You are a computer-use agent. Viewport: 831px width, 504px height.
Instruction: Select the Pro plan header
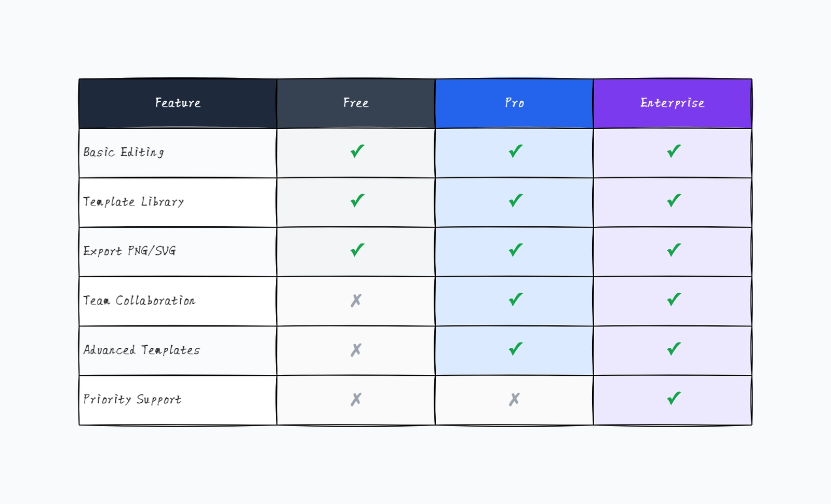point(514,103)
